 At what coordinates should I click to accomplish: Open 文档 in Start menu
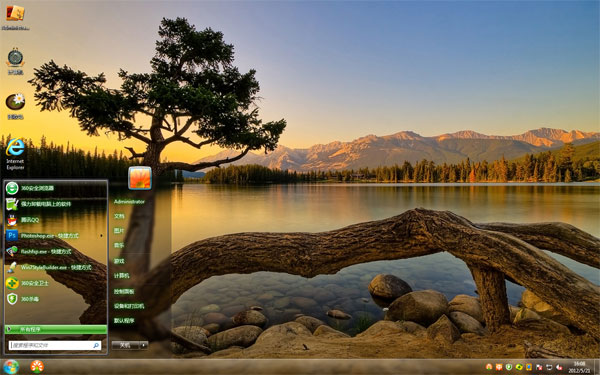tap(119, 216)
